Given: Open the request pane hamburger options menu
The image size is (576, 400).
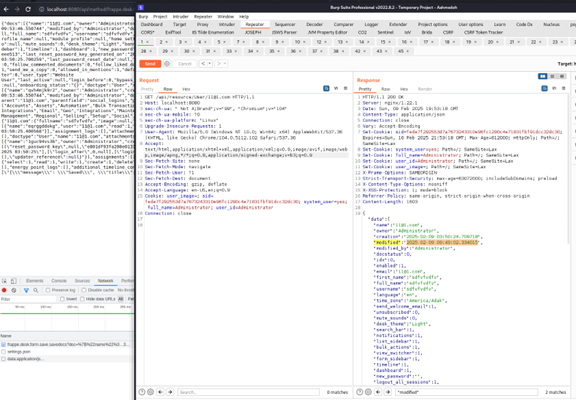Looking at the screenshot, I should [x=345, y=89].
